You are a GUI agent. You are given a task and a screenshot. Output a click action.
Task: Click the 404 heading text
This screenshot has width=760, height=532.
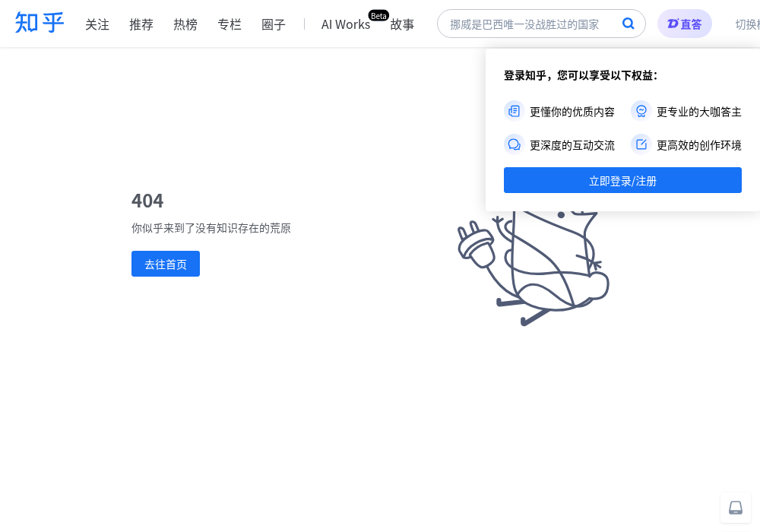point(147,201)
